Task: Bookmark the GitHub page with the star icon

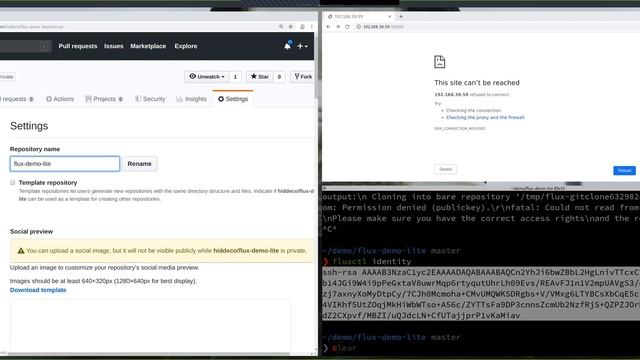Action: pyautogui.click(x=291, y=27)
